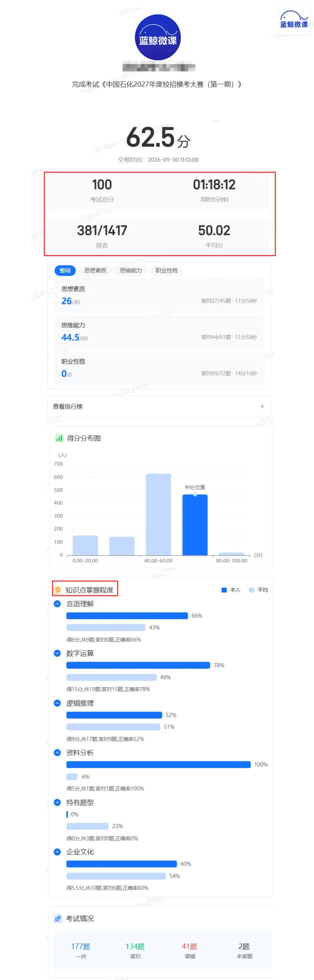Image resolution: width=314 pixels, height=980 pixels.
Task: Click the 41题 answered-wrong count
Action: click(189, 946)
